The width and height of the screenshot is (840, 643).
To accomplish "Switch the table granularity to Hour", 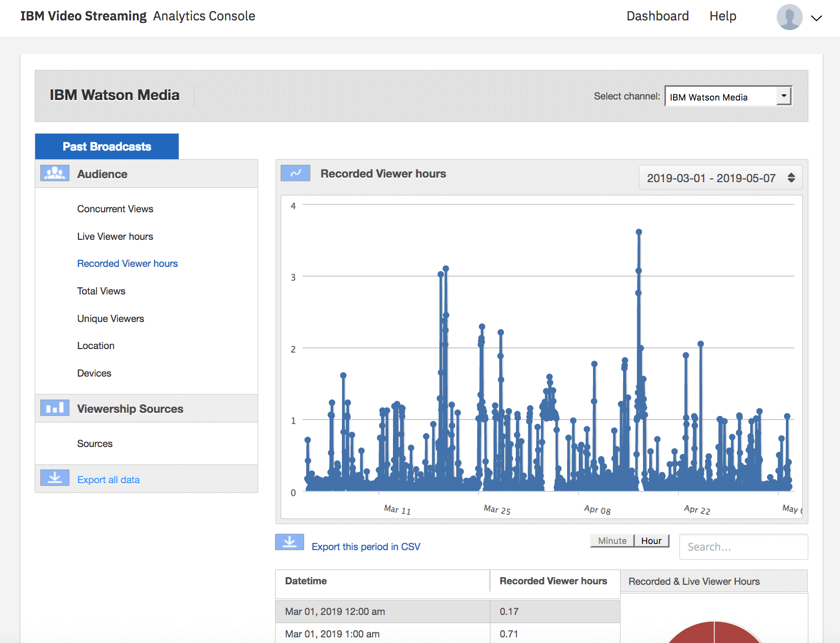I will [x=651, y=541].
